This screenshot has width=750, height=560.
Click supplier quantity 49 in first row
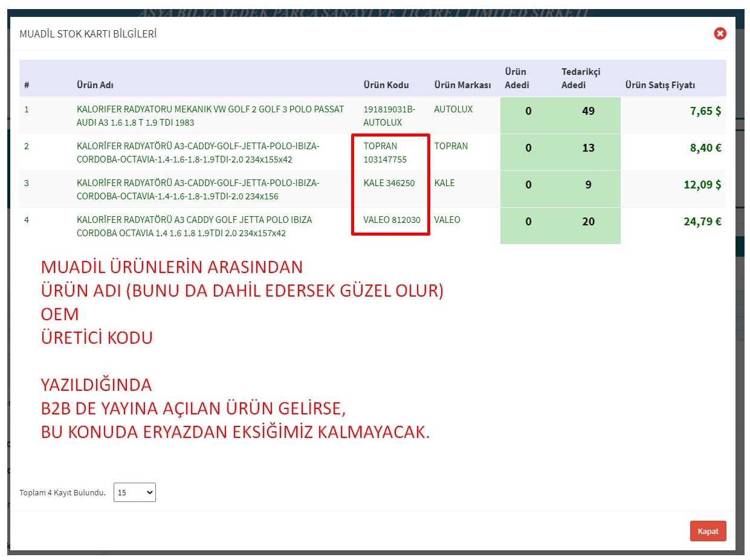(x=588, y=111)
